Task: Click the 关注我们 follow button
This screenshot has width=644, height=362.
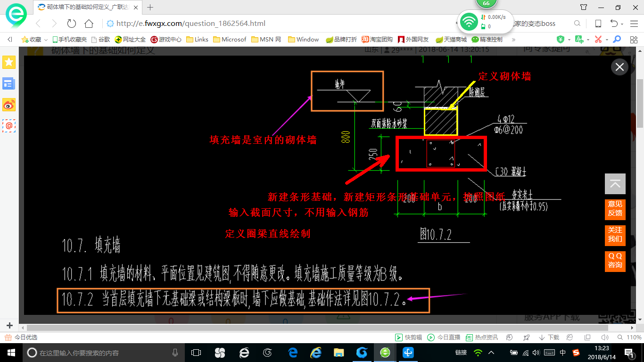Action: pos(615,235)
